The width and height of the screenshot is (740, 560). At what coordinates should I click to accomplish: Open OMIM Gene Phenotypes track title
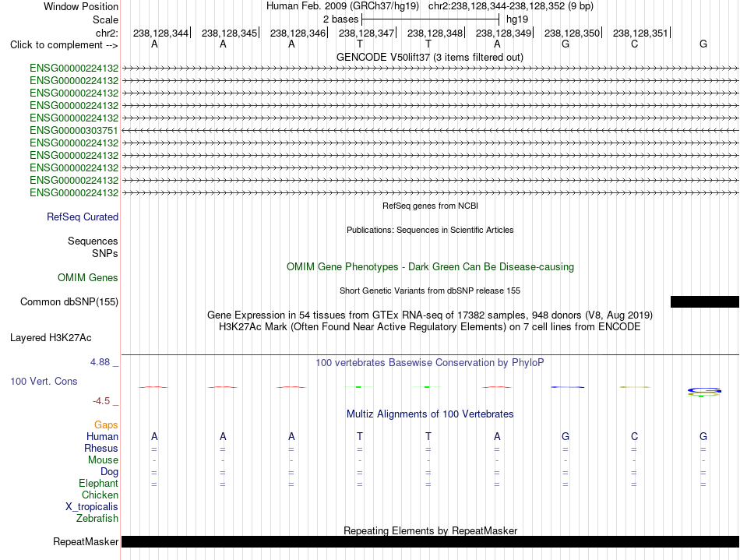(x=430, y=266)
